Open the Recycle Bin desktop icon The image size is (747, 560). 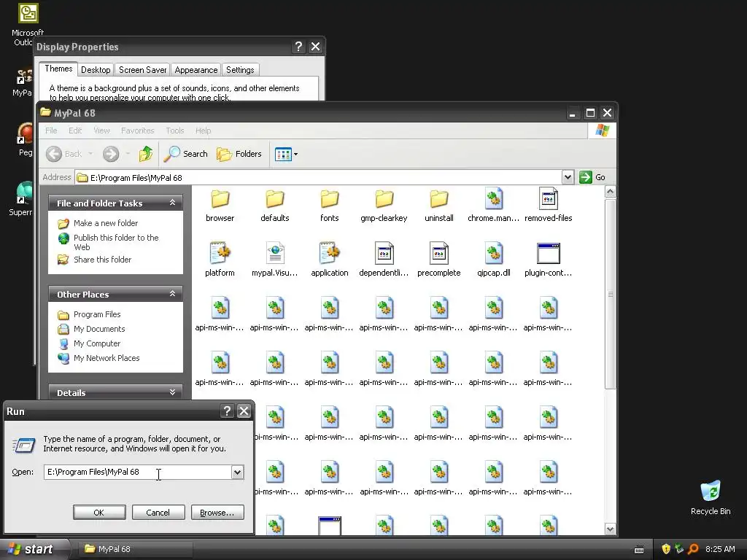(711, 497)
